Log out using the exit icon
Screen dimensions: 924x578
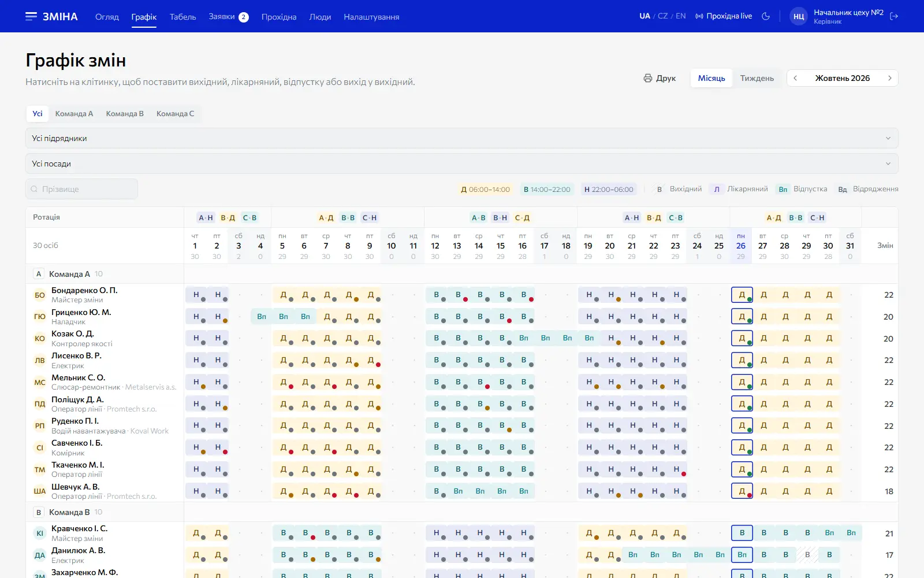[x=894, y=16]
